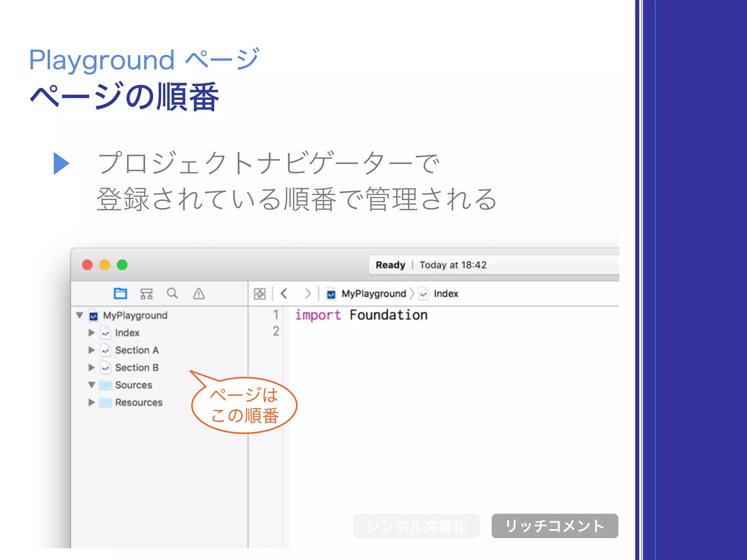
Task: Open the Project navigator folder icon
Action: [120, 293]
